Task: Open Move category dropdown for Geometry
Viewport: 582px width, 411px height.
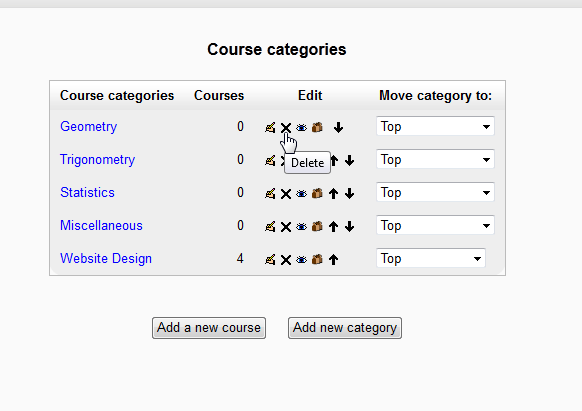Action: (435, 126)
